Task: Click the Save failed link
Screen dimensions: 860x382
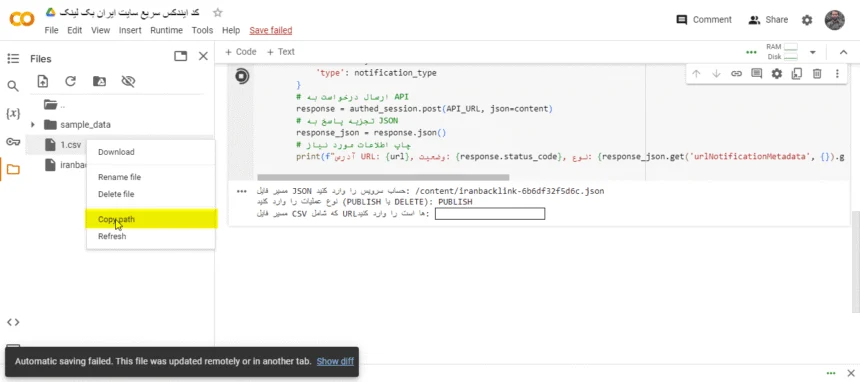Action: coord(270,30)
